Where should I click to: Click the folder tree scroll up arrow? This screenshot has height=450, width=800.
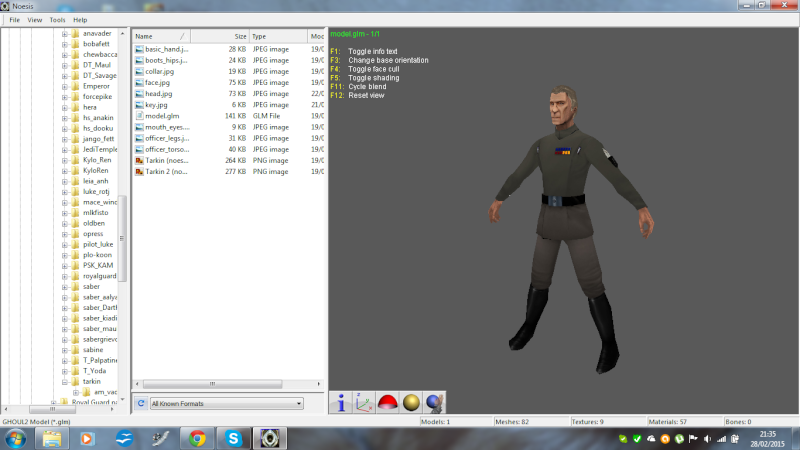(122, 33)
